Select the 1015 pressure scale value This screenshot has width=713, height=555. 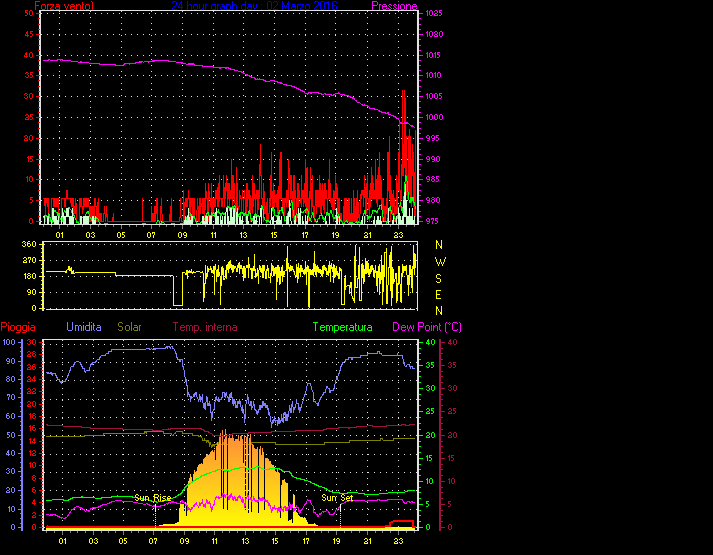tap(434, 55)
